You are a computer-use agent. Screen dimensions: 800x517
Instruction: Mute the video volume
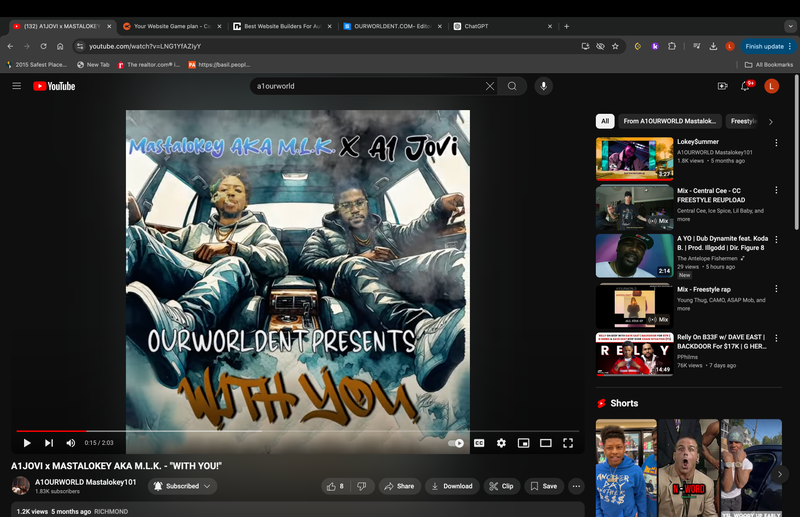pyautogui.click(x=70, y=443)
